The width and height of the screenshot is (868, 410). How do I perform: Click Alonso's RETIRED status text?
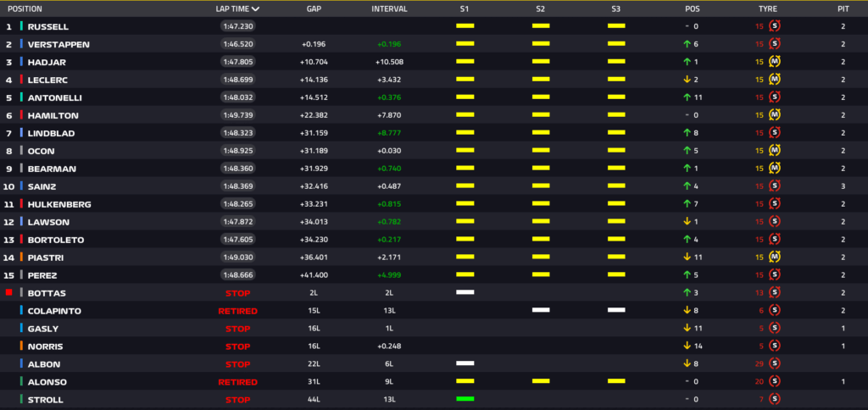237,382
